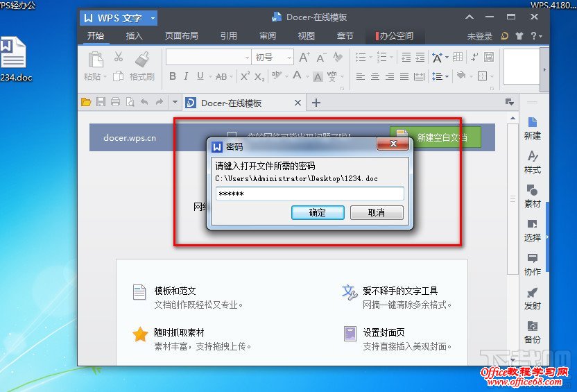Click the print preview icon

(130, 102)
